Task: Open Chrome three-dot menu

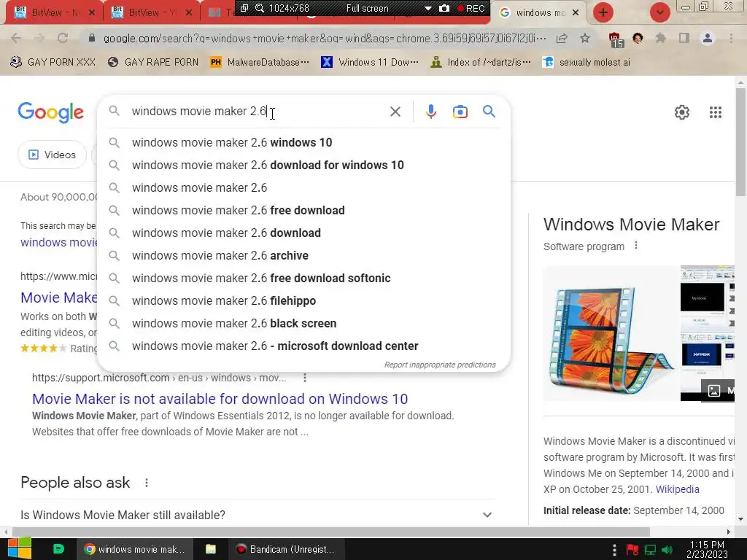Action: pyautogui.click(x=731, y=38)
